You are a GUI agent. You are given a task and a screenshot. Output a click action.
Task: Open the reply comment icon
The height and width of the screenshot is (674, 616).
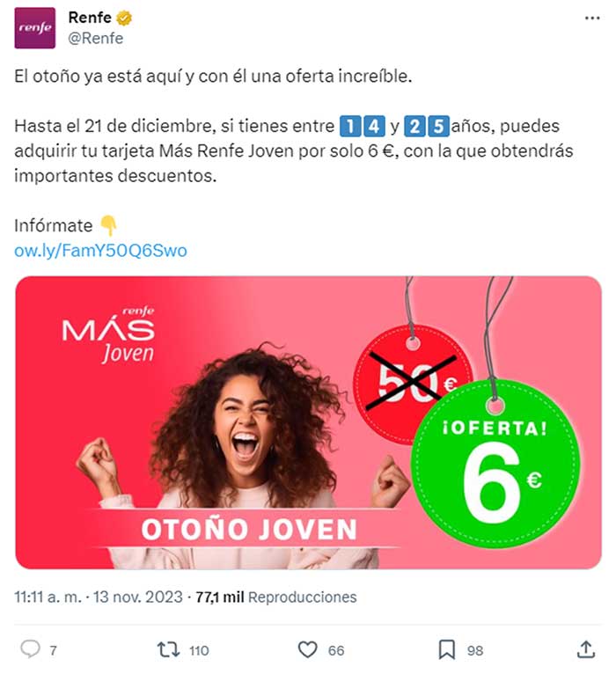(x=30, y=649)
